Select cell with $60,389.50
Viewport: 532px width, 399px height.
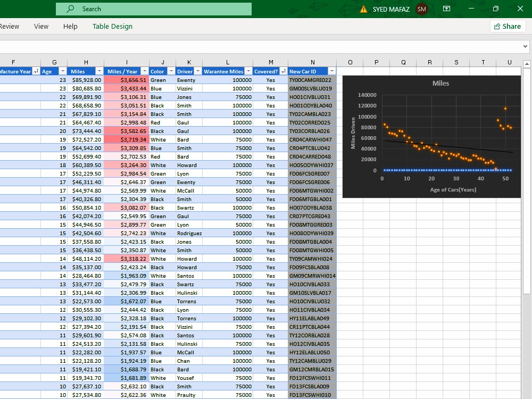click(x=86, y=165)
